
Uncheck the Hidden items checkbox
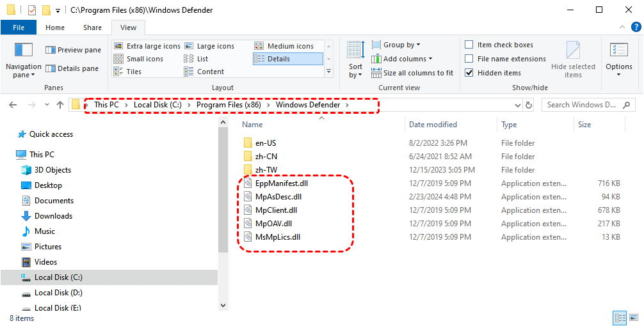[x=469, y=73]
